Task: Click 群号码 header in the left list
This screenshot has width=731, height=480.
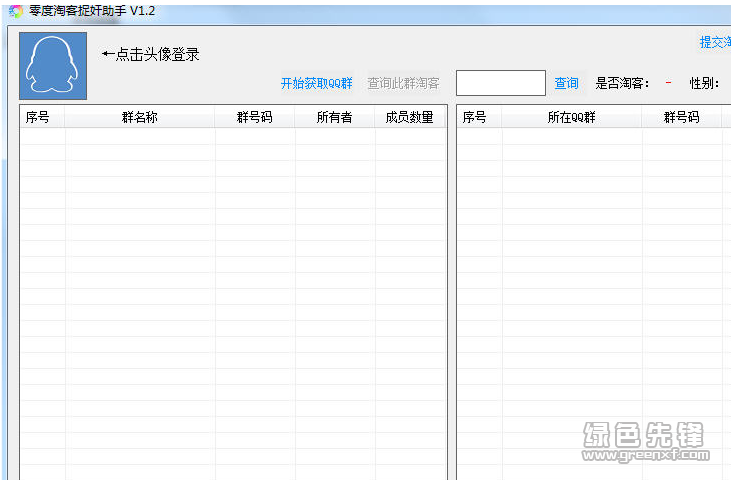Action: pos(254,117)
